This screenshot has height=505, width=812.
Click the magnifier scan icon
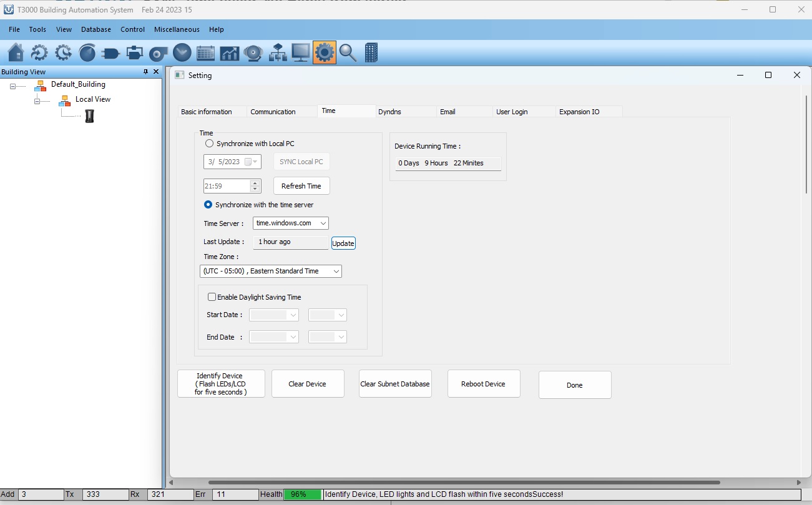click(348, 52)
